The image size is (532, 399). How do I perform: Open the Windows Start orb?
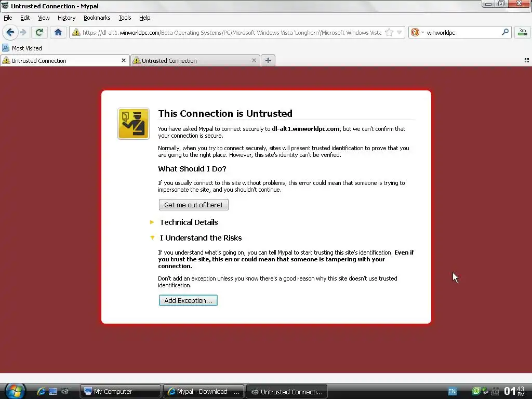[x=15, y=391]
